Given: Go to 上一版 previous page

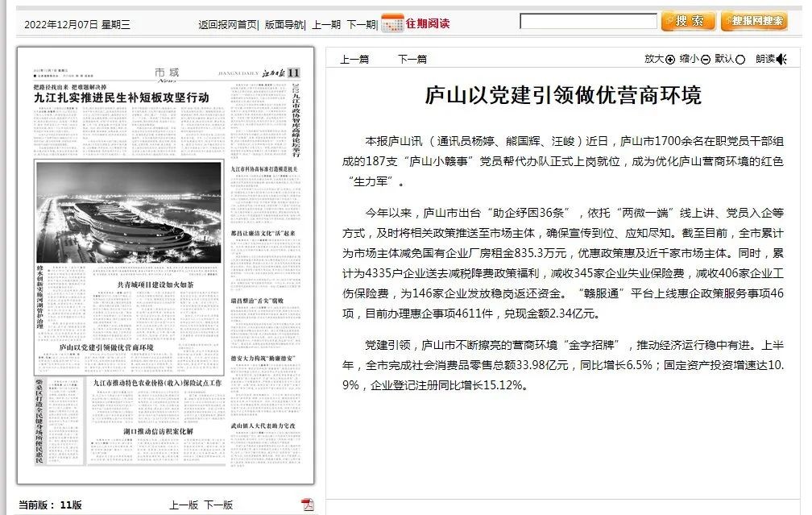Looking at the screenshot, I should click(x=184, y=505).
